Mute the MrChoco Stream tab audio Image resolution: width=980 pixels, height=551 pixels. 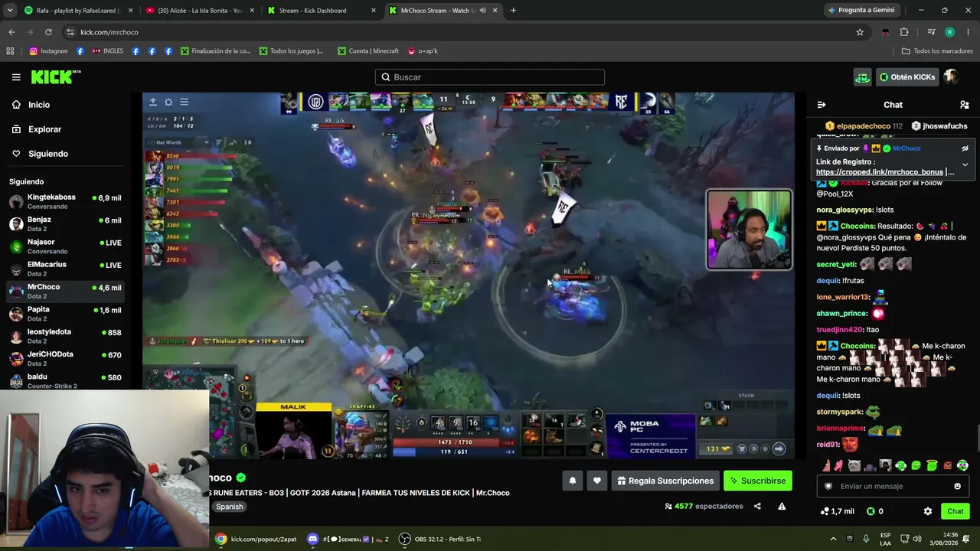click(x=482, y=11)
